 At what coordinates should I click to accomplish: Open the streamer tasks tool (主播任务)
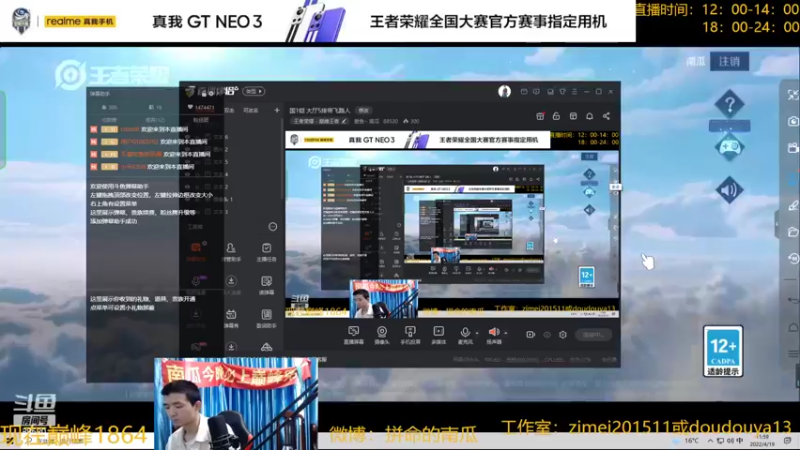(266, 252)
